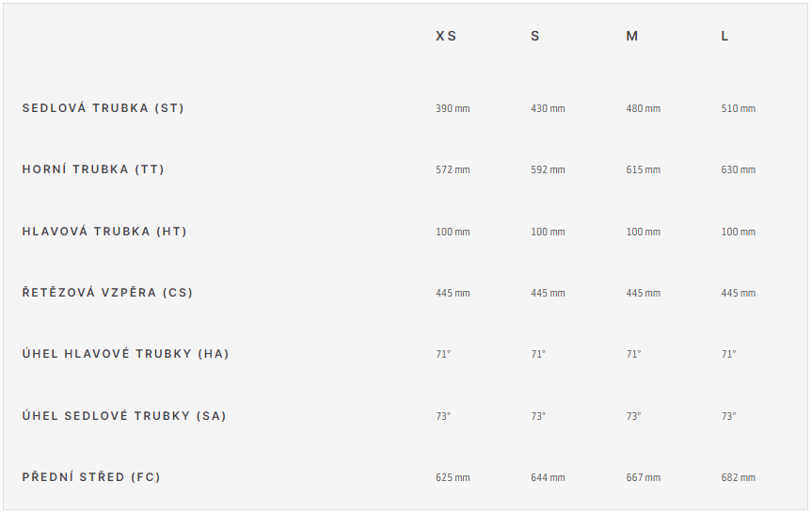Click the Řetězová vzpěra (CS) row label
Viewport: 812px width, 514px height.
107,292
